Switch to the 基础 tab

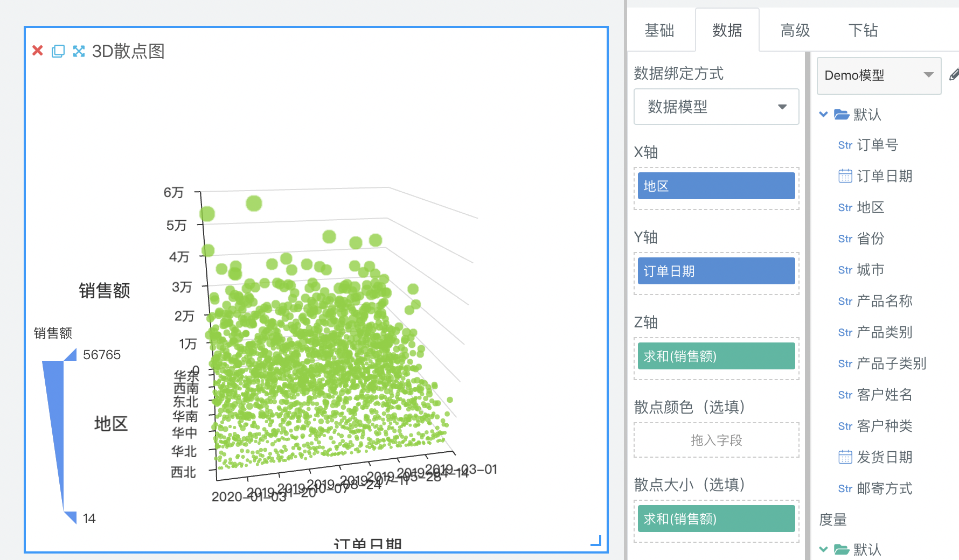point(659,30)
